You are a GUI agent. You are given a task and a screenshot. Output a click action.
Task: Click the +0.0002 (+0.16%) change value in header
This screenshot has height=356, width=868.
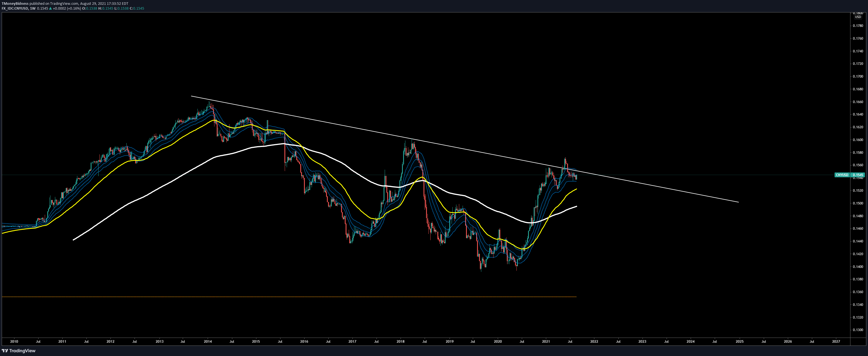pos(67,8)
